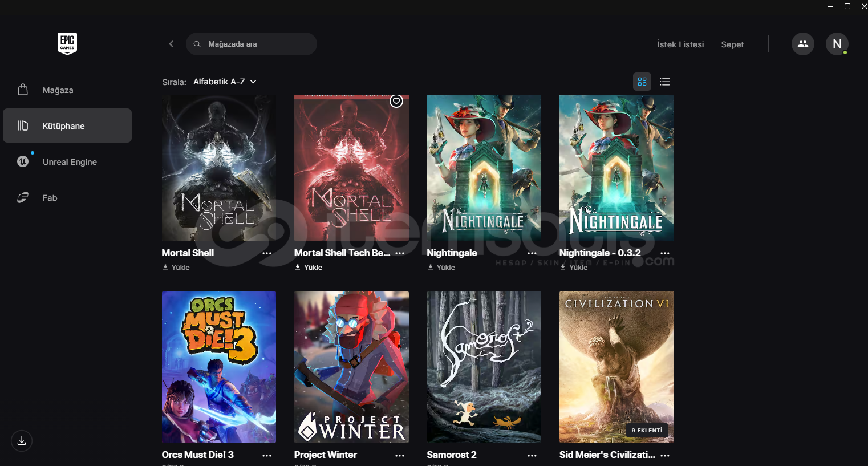Viewport: 868px width, 466px height.
Task: Click Yükle for Nightingale - 0.3.2
Action: point(574,267)
